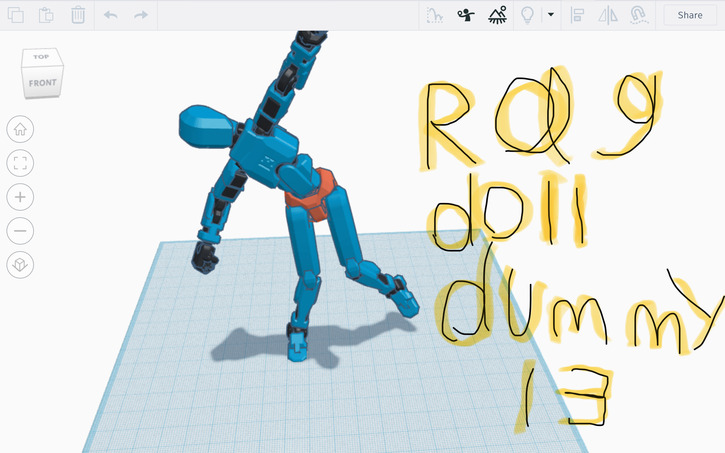
Task: Select the Mirror flip icon
Action: [x=608, y=15]
